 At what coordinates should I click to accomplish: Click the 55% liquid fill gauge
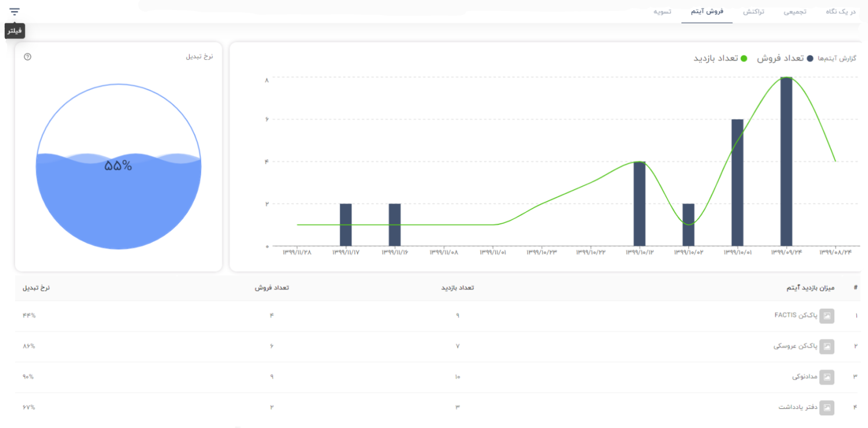pyautogui.click(x=119, y=166)
